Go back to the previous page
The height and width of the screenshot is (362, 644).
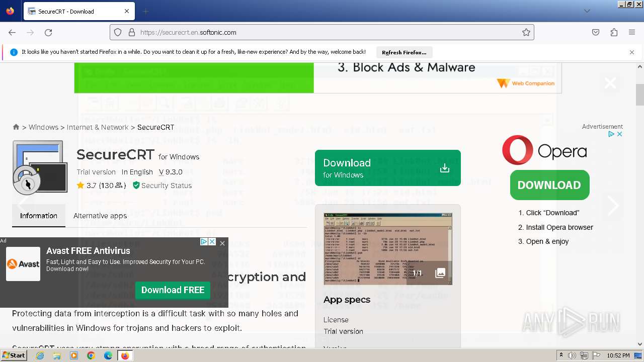click(12, 32)
